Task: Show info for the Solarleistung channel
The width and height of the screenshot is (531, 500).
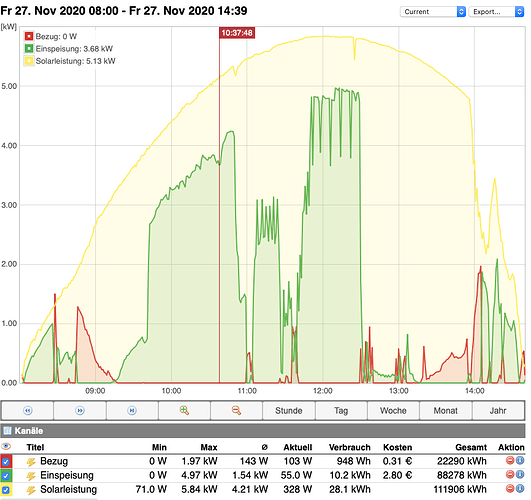Action: coord(520,488)
